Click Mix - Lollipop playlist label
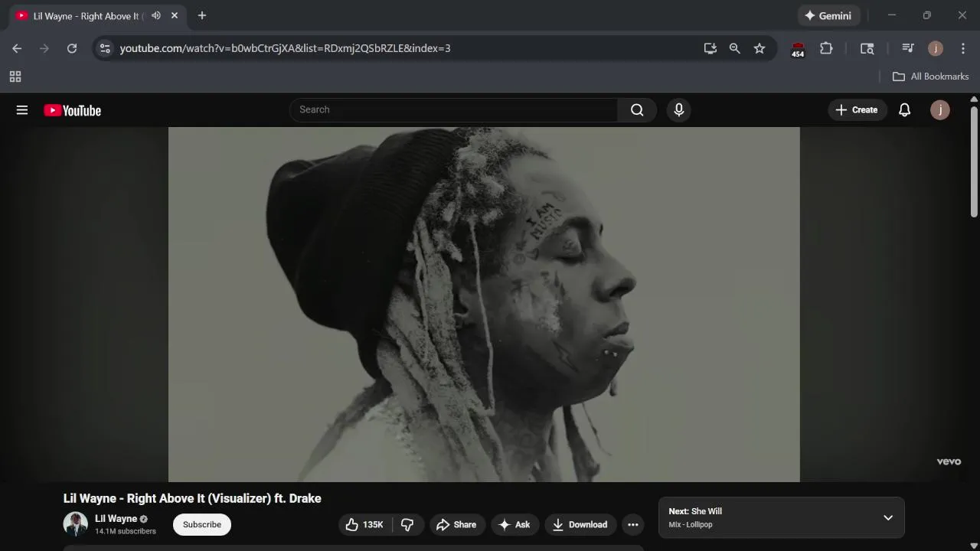The height and width of the screenshot is (551, 980). [691, 525]
